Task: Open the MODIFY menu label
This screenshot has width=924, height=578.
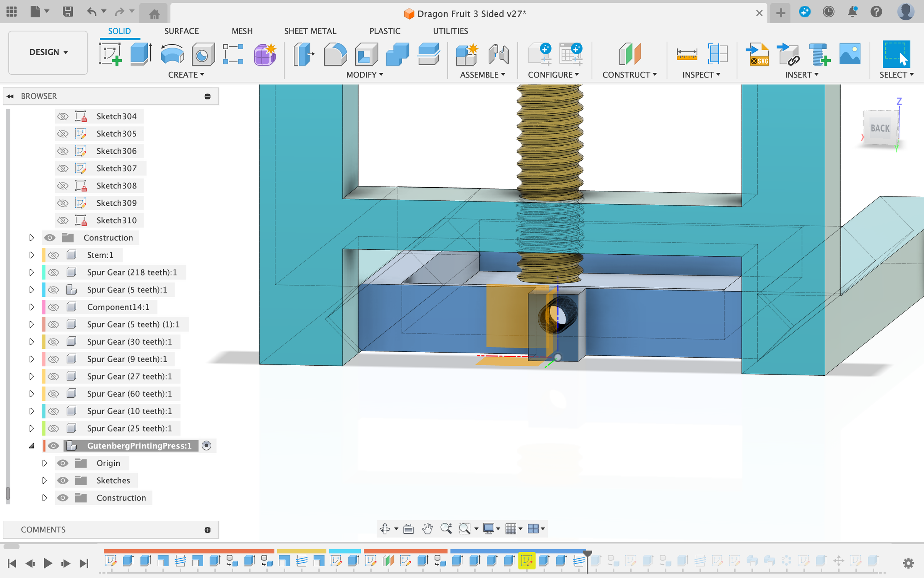Action: 364,75
